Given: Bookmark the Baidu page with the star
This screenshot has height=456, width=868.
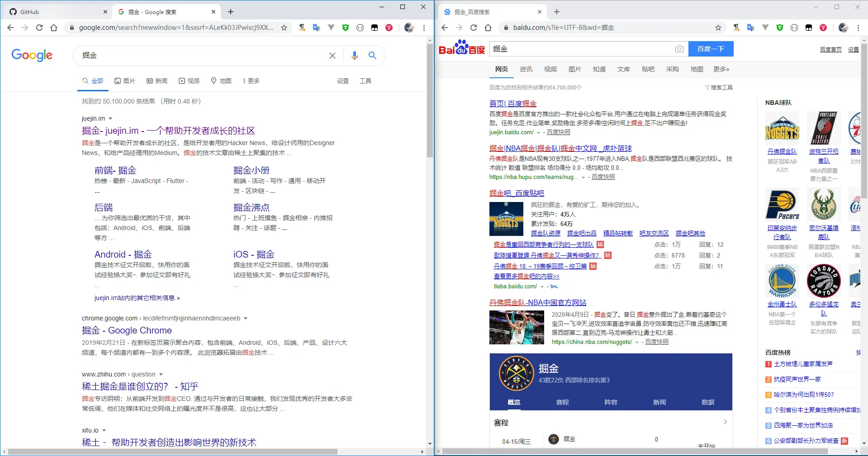Looking at the screenshot, I should [x=718, y=28].
